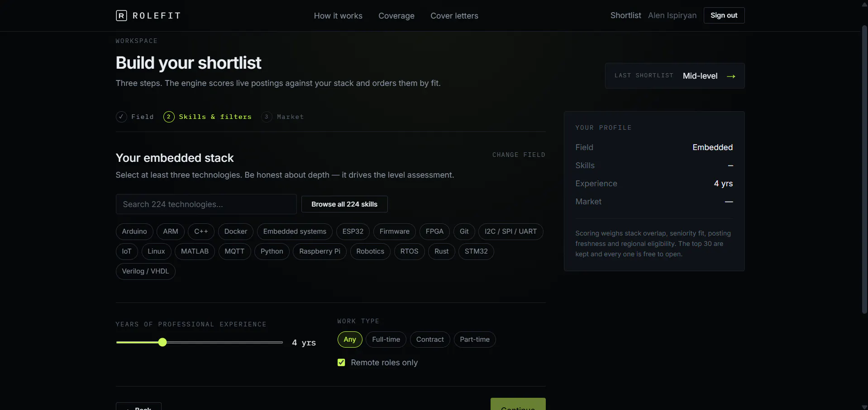Click the ROLEFIT logo icon

click(121, 16)
